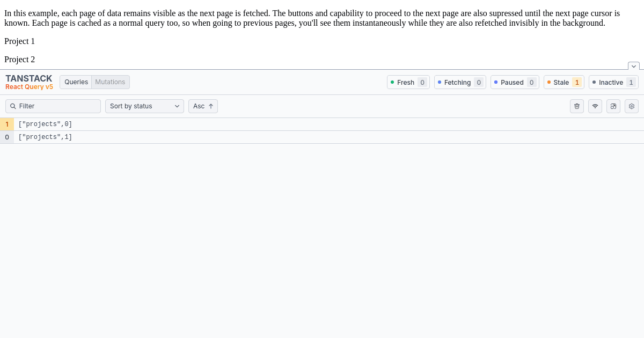Click the Fetching status filter badge
Viewport: 644px width, 338px height.
click(460, 82)
